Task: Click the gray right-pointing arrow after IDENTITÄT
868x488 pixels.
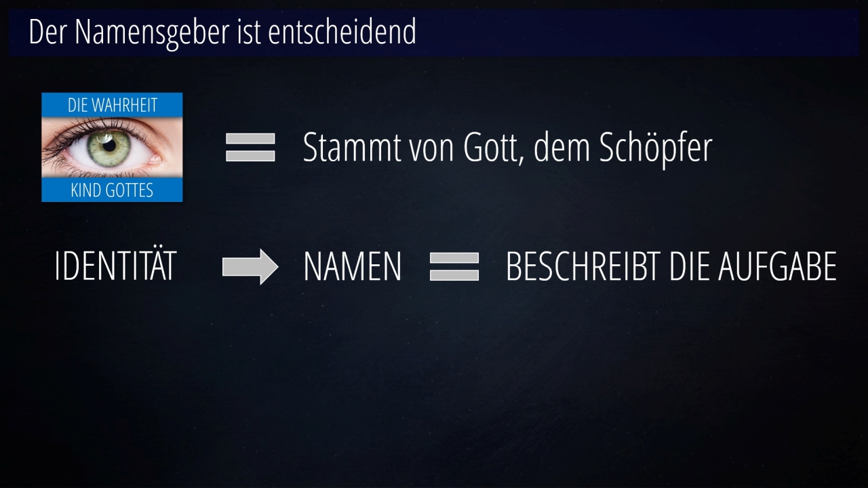Action: click(x=250, y=267)
